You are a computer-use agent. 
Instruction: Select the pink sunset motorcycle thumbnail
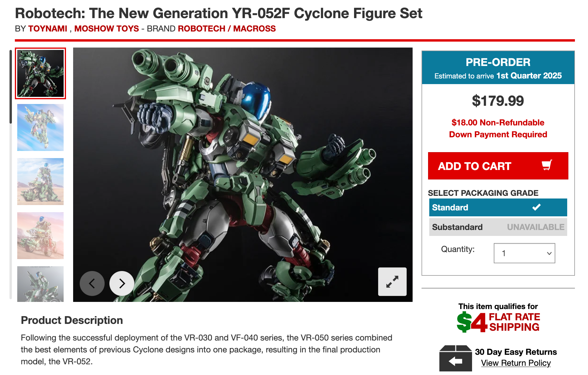coord(40,236)
